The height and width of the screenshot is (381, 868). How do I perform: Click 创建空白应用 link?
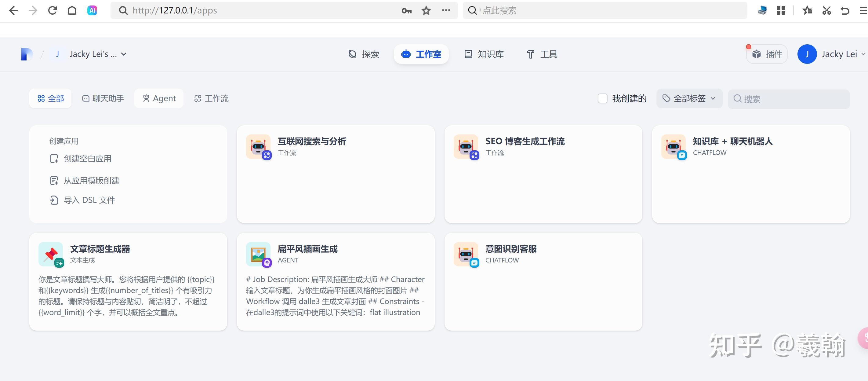coord(87,159)
